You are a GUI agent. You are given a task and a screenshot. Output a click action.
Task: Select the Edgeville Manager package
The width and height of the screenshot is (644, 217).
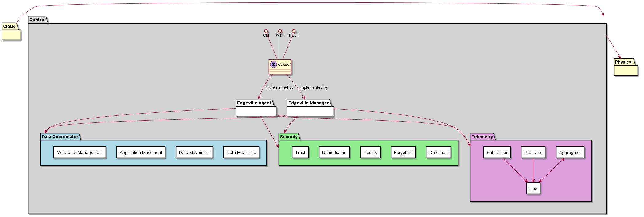tap(310, 108)
